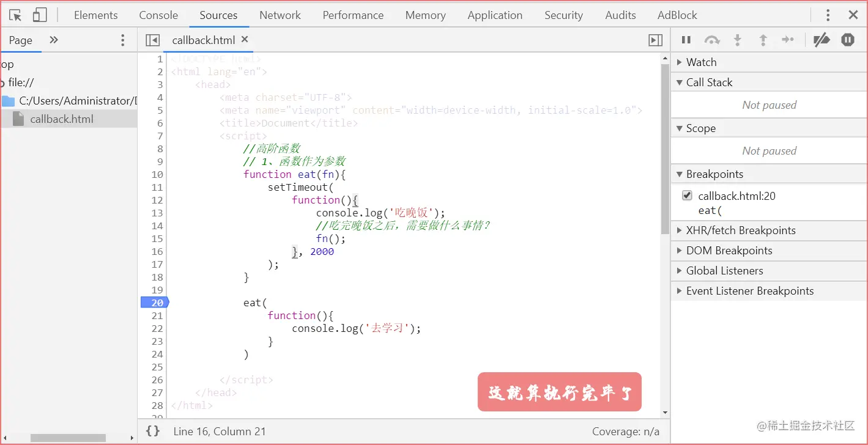Remove the breakpoint marker on line 20

tap(155, 303)
